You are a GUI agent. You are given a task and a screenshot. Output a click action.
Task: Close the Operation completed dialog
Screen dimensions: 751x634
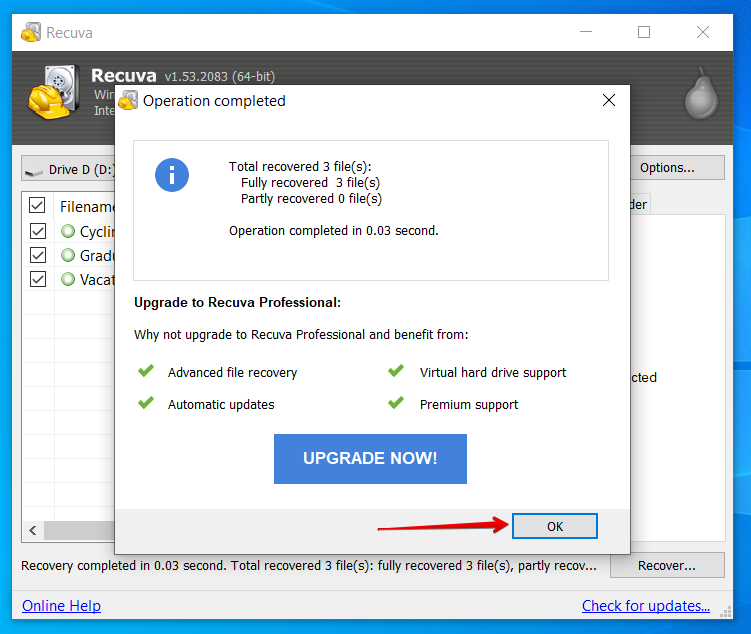609,100
